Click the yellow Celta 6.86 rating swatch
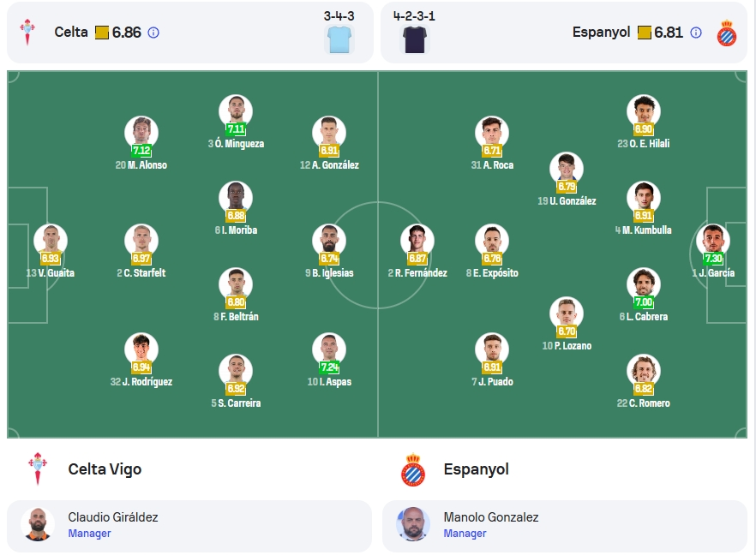The height and width of the screenshot is (555, 756). pos(102,33)
